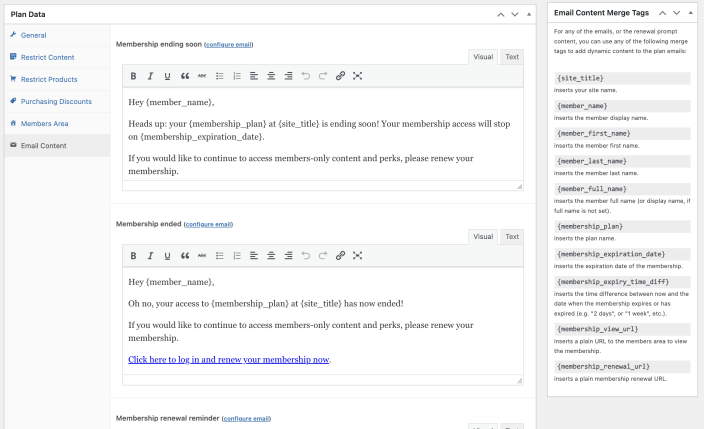Create bulleted list in Membership ended editor

220,256
